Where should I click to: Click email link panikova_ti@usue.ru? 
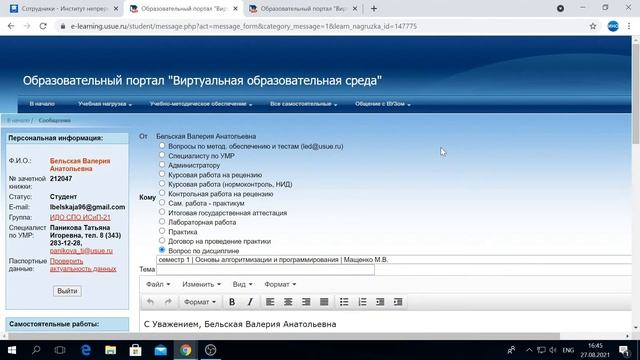pyautogui.click(x=81, y=251)
